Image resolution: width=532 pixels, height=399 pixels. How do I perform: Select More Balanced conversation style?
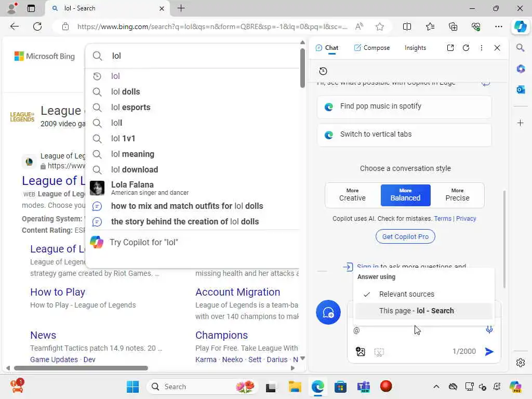405,195
